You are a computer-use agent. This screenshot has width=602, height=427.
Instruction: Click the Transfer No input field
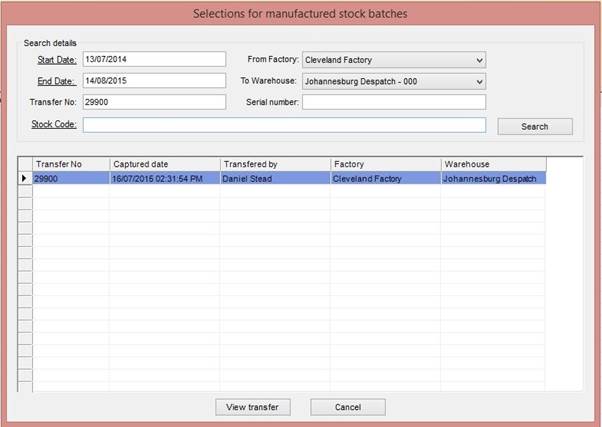tap(154, 102)
